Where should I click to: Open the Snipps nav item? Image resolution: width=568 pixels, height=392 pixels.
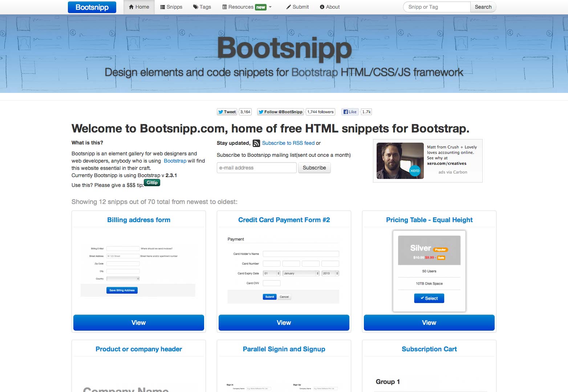171,7
